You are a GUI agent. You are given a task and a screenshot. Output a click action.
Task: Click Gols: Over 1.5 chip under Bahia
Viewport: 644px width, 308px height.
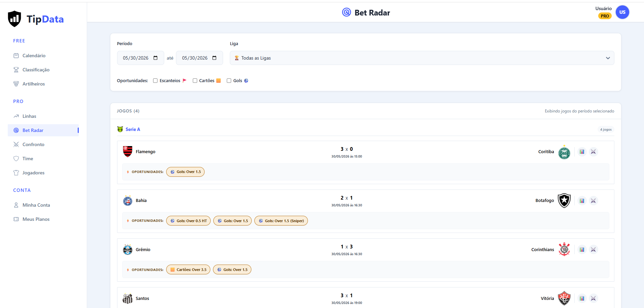232,221
